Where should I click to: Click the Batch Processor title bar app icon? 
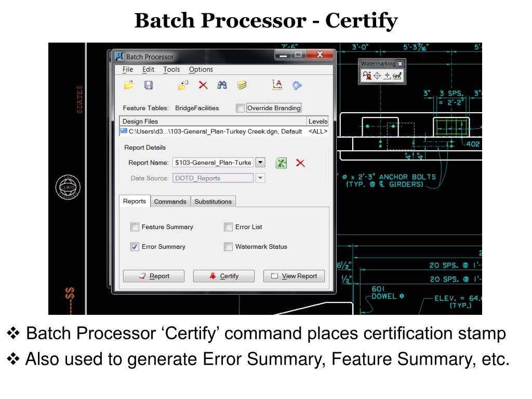click(119, 56)
